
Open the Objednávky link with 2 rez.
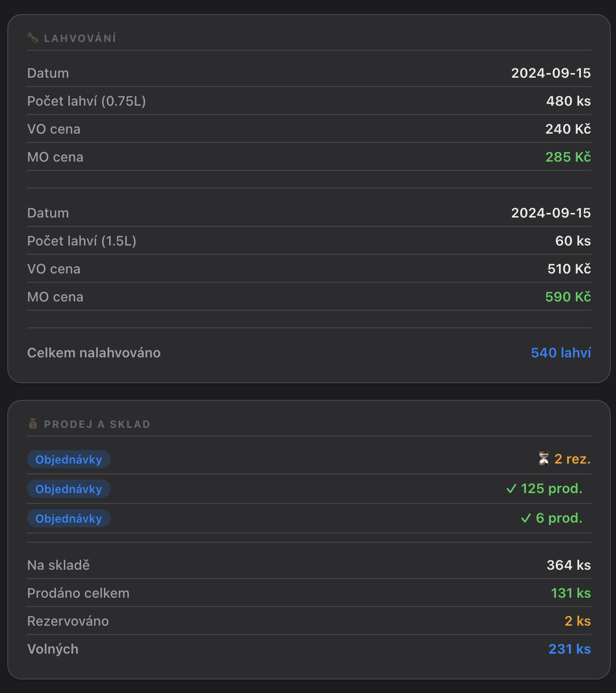click(x=69, y=459)
